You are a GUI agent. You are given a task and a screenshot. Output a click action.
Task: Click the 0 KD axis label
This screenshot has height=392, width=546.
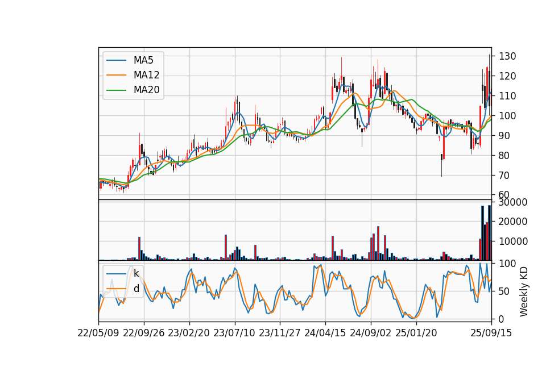point(502,319)
